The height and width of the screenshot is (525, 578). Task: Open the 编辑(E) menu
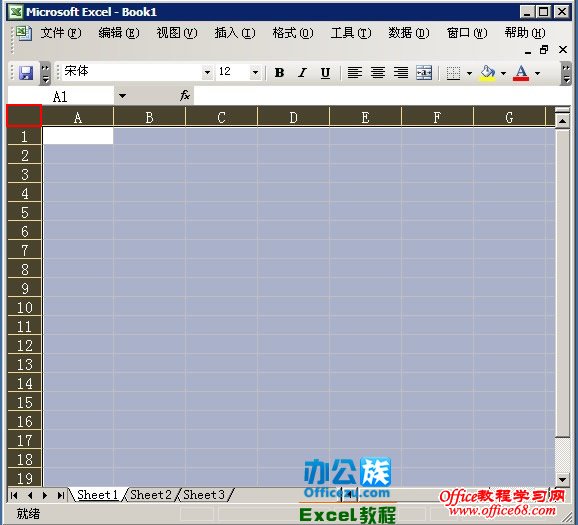119,33
